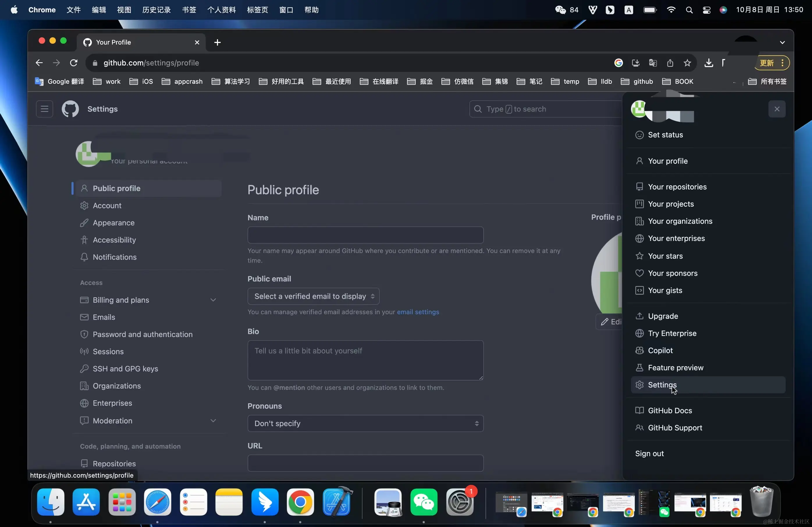Click the GitHub Octocat logo icon
This screenshot has height=527, width=812.
pyautogui.click(x=70, y=109)
